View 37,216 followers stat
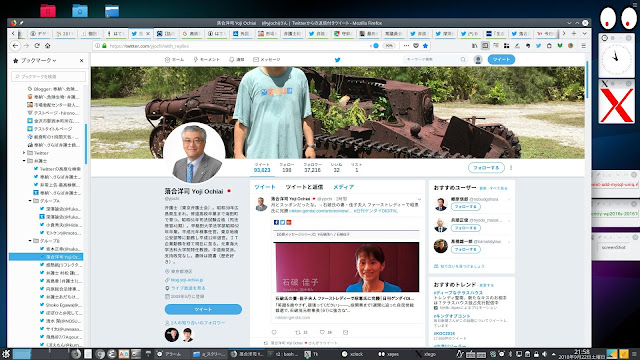This screenshot has width=640, height=360. point(312,168)
